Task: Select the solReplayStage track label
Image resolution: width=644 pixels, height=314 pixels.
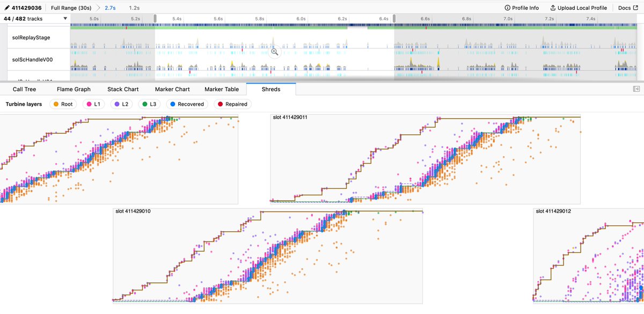Action: [31, 38]
